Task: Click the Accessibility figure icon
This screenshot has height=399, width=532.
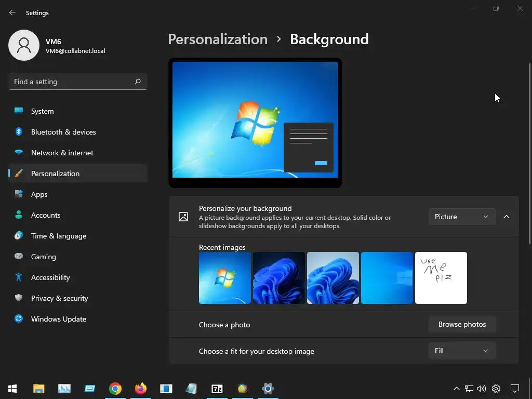Action: pos(19,277)
